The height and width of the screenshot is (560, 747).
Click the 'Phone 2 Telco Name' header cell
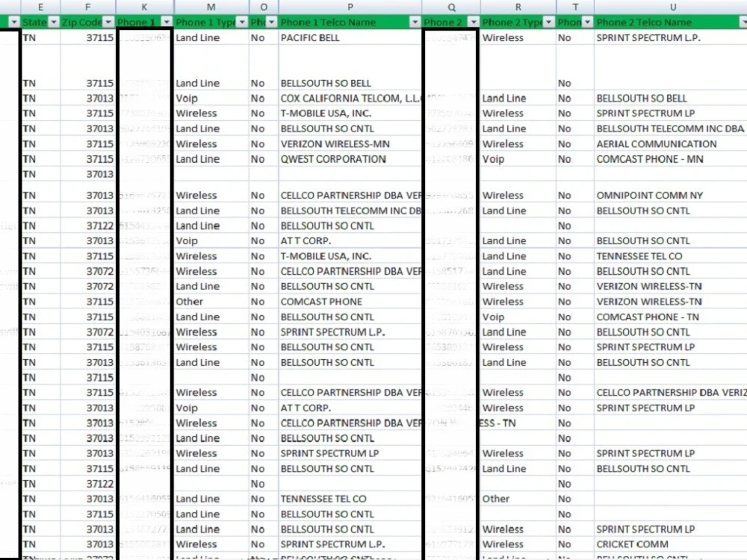(x=671, y=22)
